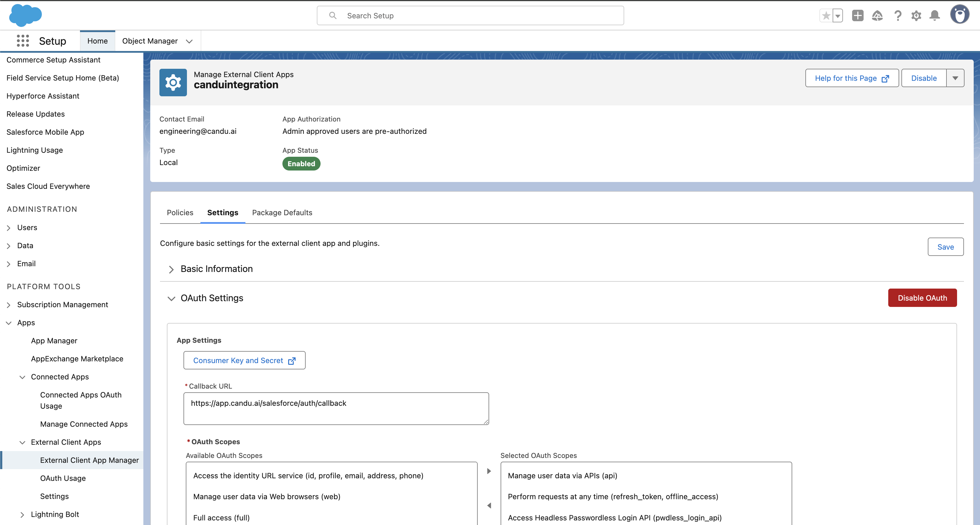Open the Trailhead guidance icon
This screenshot has width=980, height=525.
click(x=877, y=15)
